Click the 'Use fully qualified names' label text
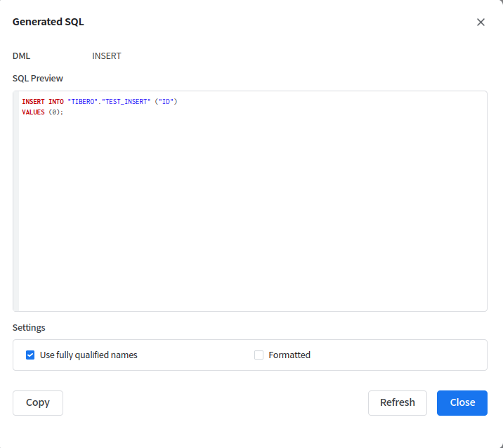The image size is (503, 448). coord(89,355)
